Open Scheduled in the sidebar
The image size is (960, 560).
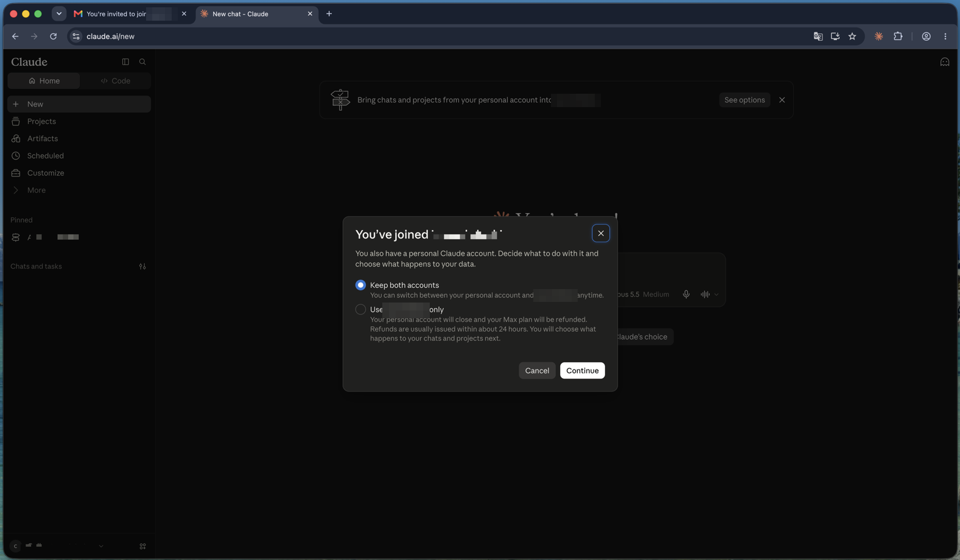(x=79, y=156)
